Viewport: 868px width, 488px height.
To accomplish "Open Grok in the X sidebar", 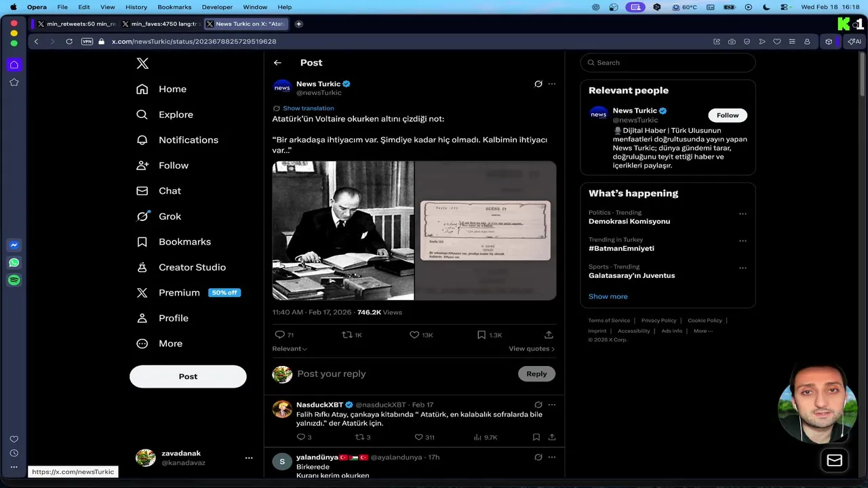I will 159,216.
